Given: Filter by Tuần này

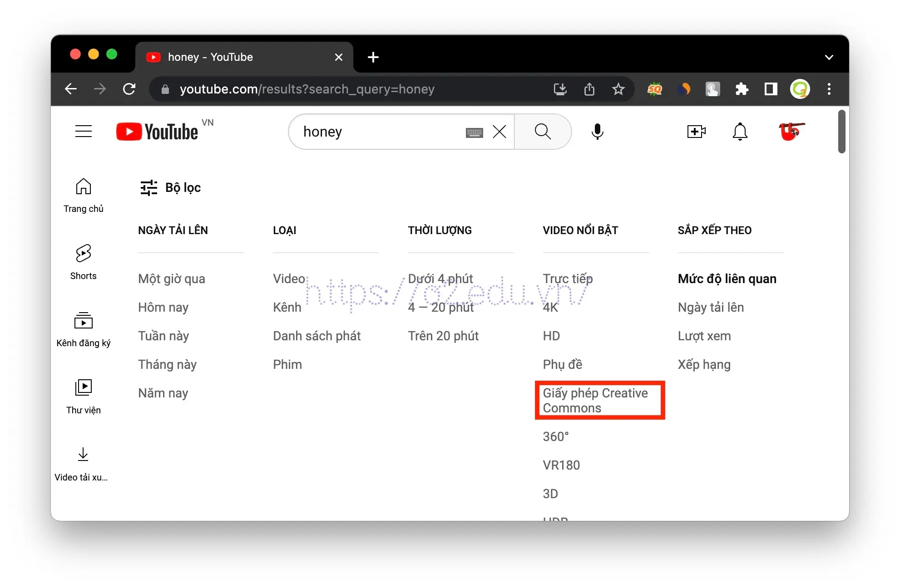Looking at the screenshot, I should (163, 336).
